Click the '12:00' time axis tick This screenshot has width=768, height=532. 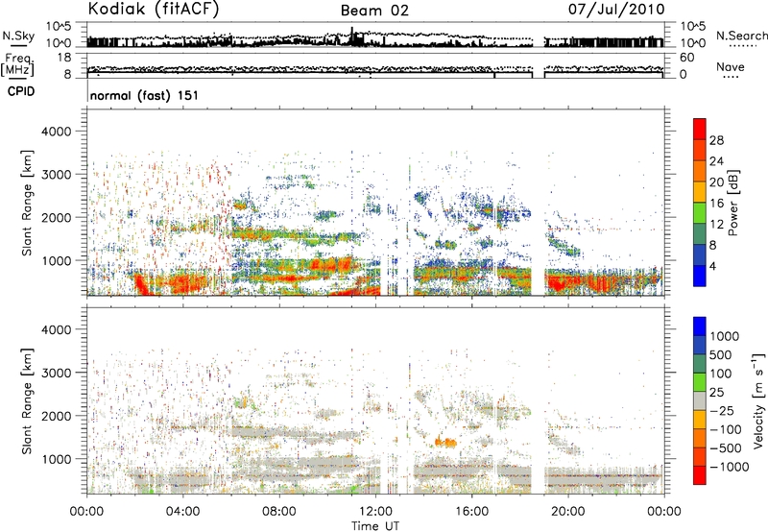(375, 512)
